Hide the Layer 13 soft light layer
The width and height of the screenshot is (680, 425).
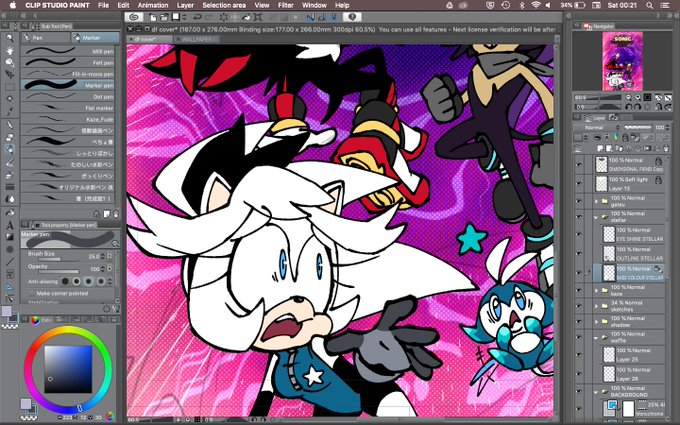point(579,184)
